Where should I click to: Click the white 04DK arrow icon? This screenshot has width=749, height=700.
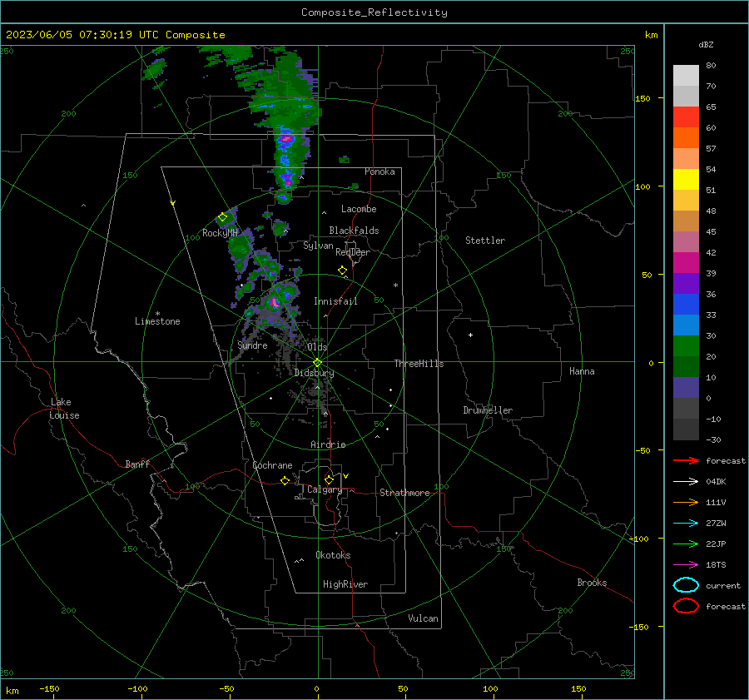tap(686, 481)
